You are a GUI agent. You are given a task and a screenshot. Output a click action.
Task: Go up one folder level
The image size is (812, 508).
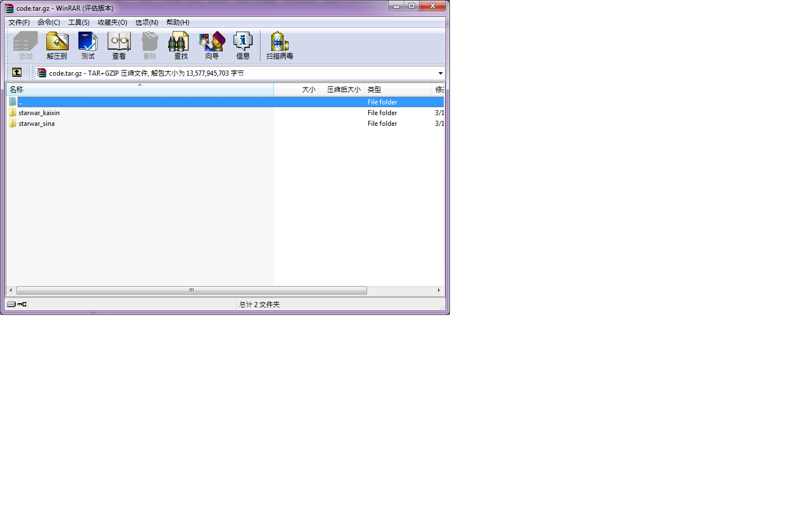(x=17, y=72)
